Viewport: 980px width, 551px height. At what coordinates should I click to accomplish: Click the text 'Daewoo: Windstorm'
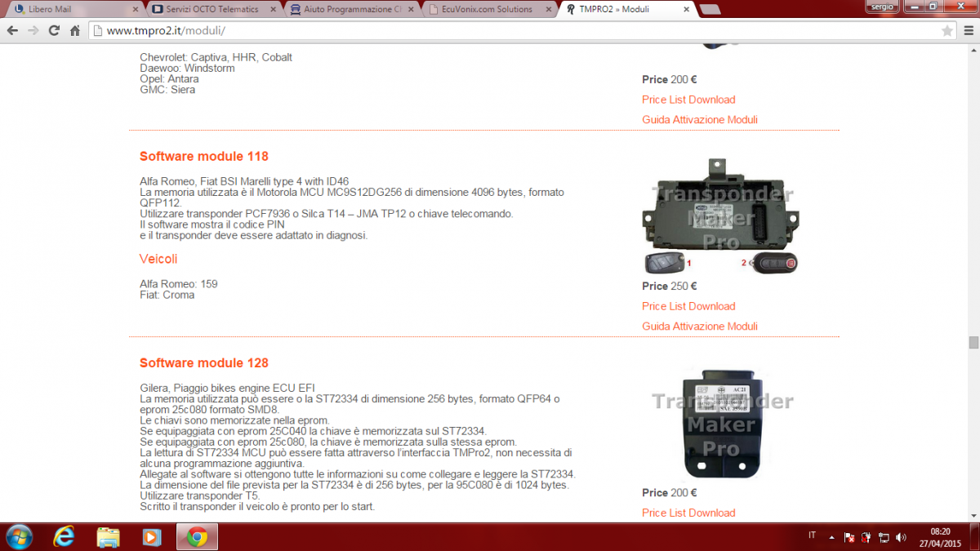pyautogui.click(x=187, y=69)
